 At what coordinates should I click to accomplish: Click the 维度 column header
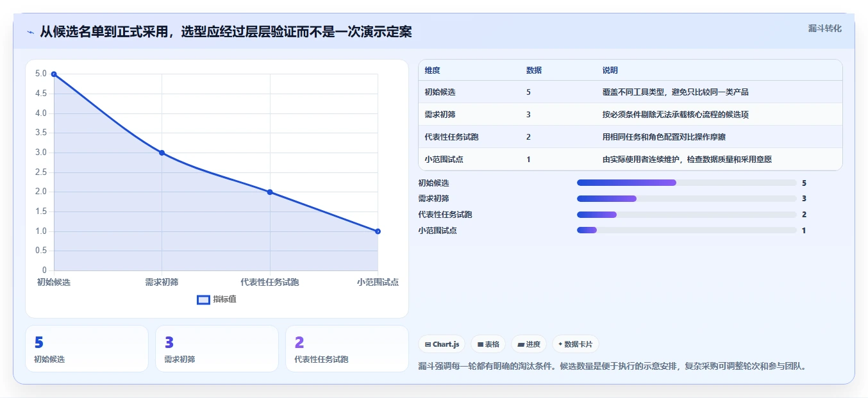(432, 70)
